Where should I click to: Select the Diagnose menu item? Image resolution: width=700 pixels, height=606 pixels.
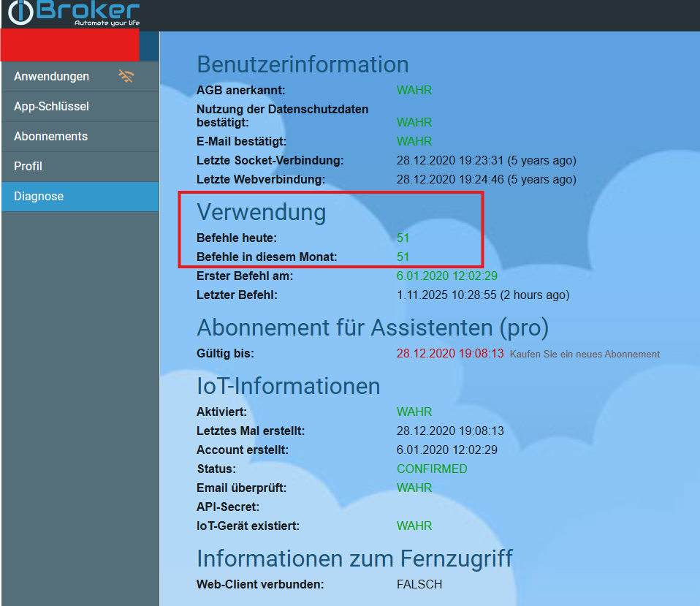click(80, 197)
